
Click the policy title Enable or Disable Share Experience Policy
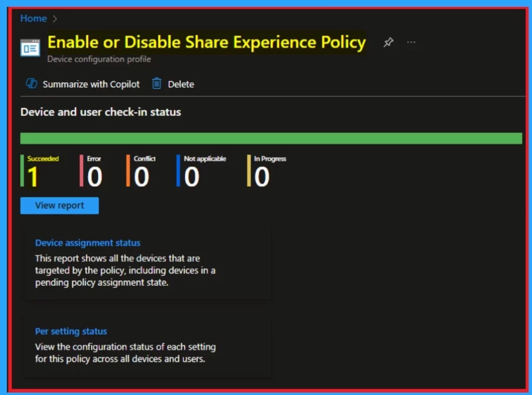pyautogui.click(x=207, y=43)
